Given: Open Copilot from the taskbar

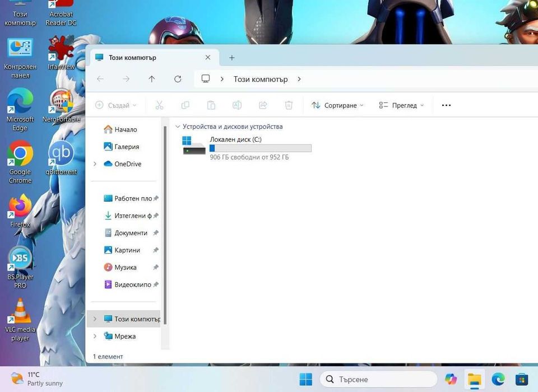Looking at the screenshot, I should [451, 379].
